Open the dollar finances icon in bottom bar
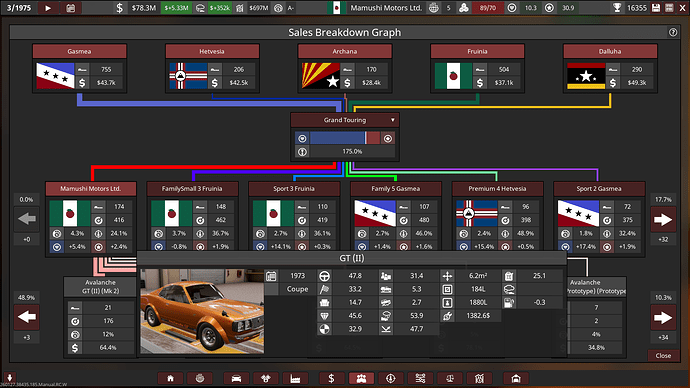The height and width of the screenshot is (388, 690). point(331,378)
